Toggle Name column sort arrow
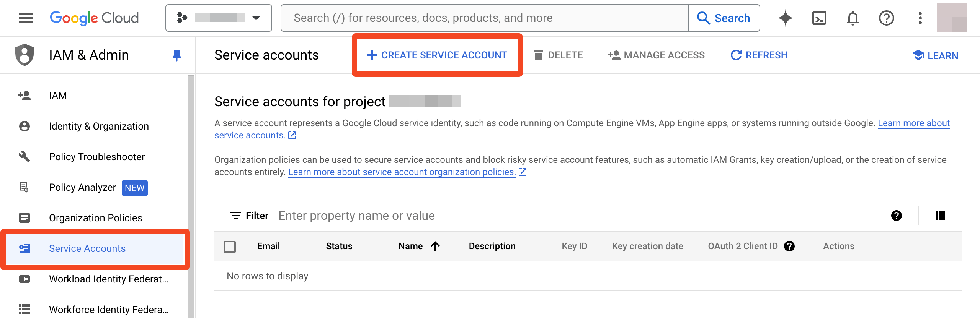980x318 pixels. 435,246
